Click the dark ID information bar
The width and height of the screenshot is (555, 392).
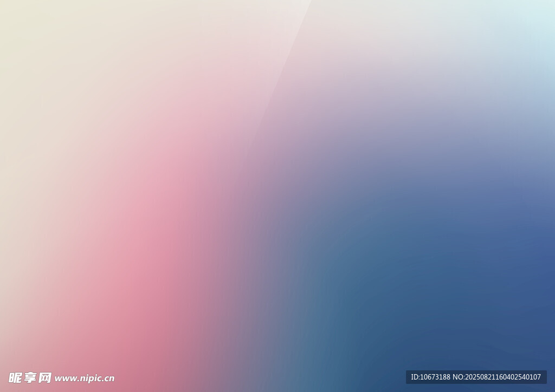[x=476, y=377]
